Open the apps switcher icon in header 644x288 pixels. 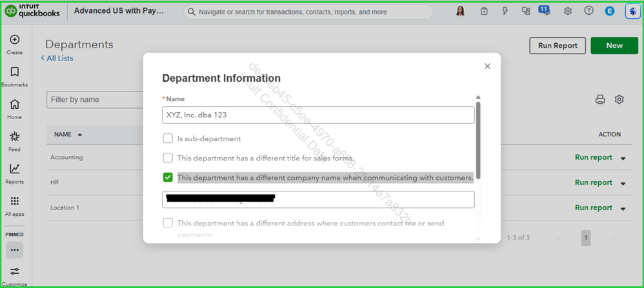(526, 12)
